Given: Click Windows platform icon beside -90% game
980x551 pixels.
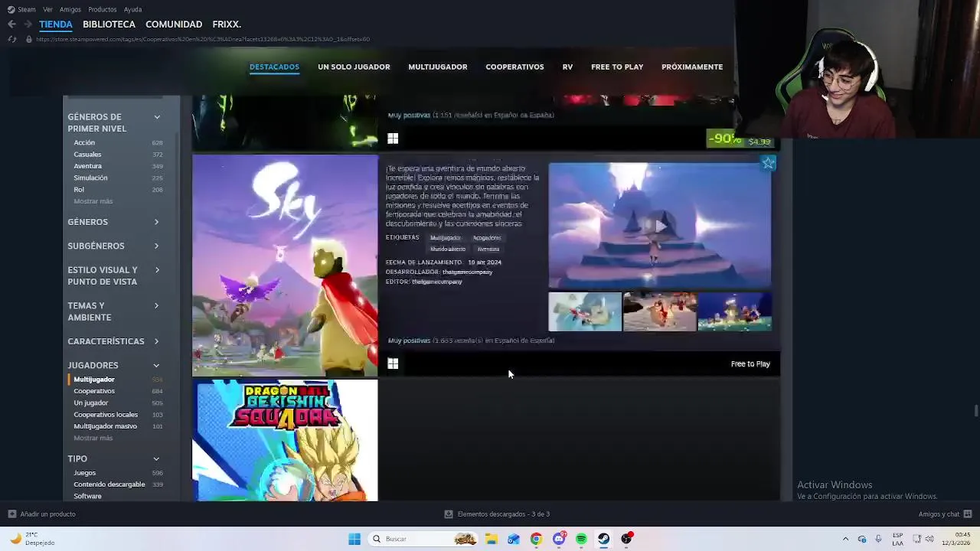Looking at the screenshot, I should click(x=393, y=139).
